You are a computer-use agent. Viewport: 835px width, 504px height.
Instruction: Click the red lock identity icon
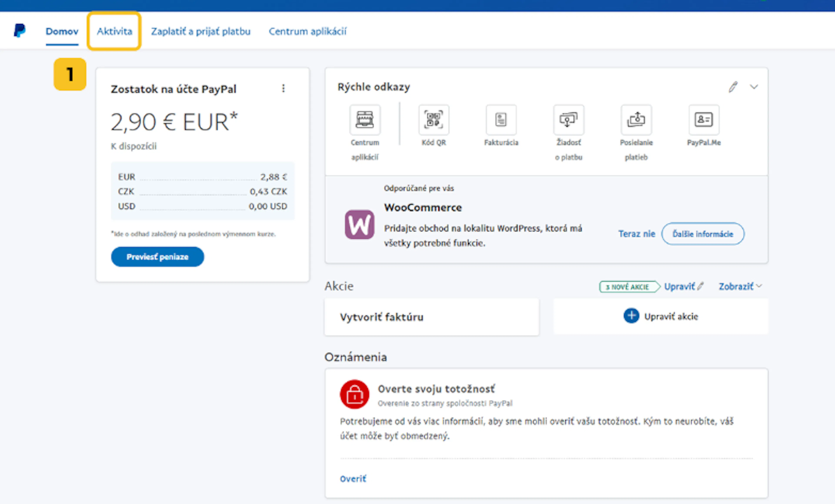pos(354,394)
